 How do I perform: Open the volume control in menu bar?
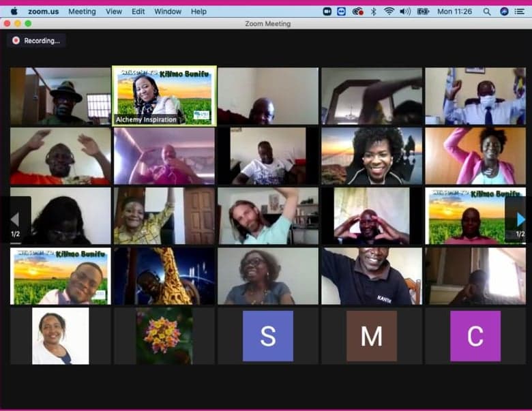click(x=405, y=12)
